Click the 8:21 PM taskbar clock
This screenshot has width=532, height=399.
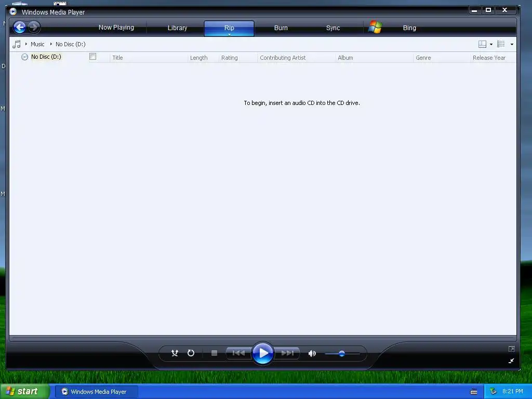coord(512,392)
